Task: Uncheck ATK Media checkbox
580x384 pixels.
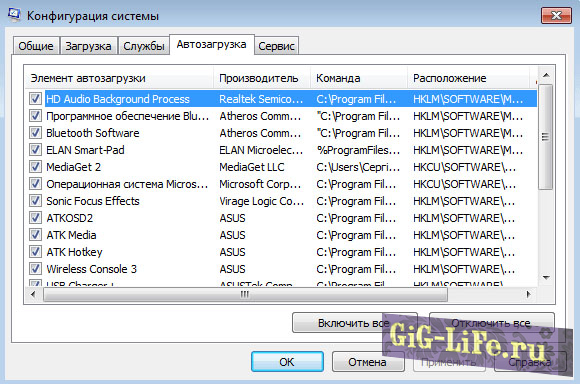Action: [35, 235]
